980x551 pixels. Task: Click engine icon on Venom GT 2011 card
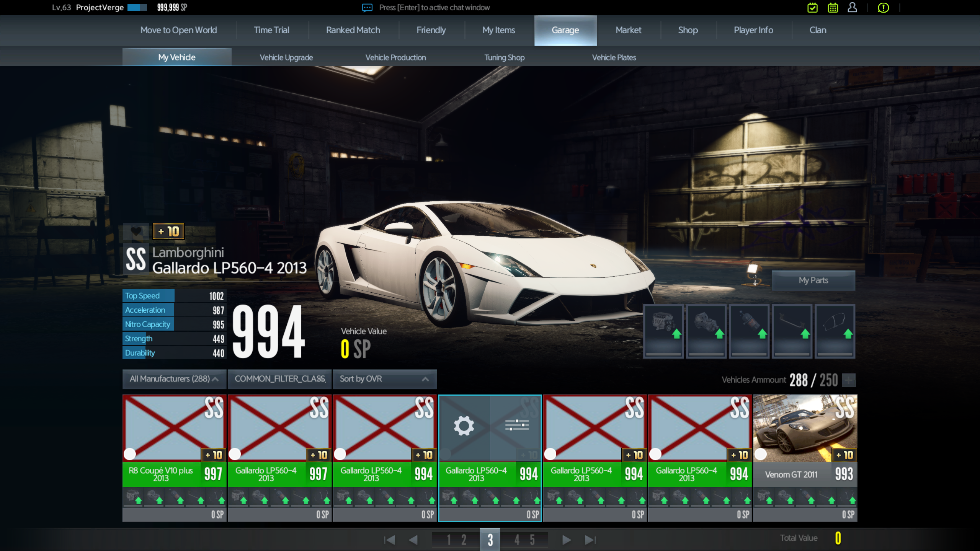764,497
